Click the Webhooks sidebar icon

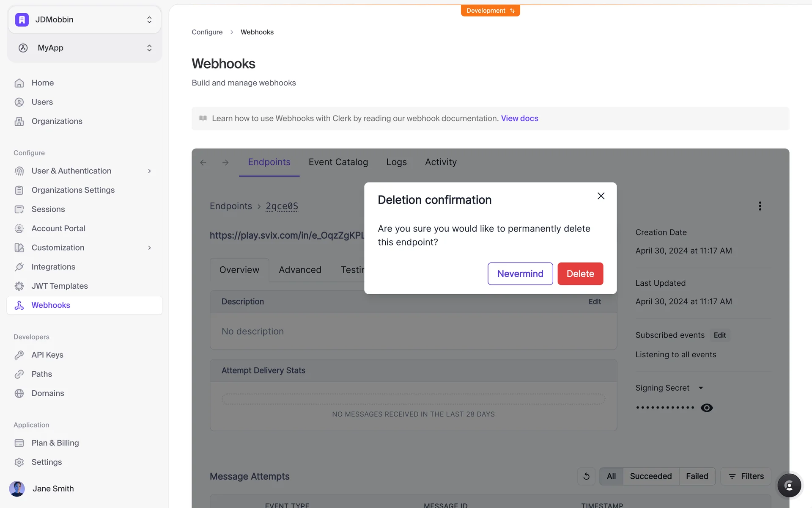(19, 305)
